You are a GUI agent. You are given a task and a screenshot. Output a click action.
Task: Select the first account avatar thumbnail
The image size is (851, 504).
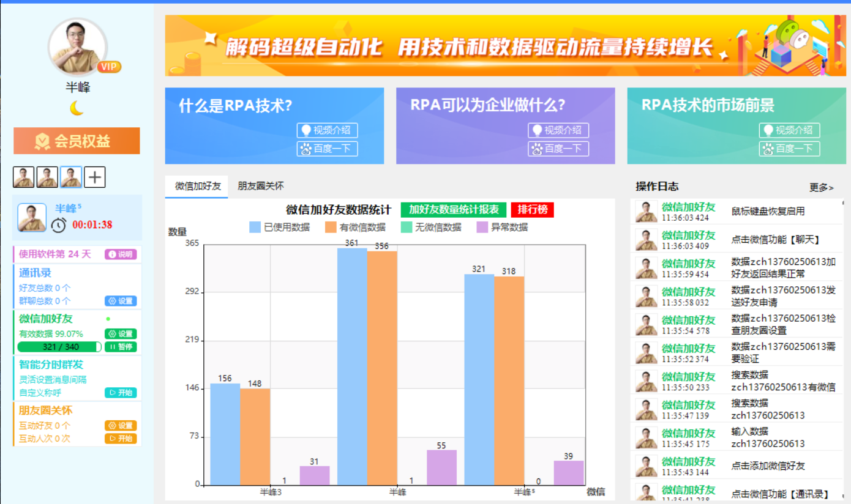pyautogui.click(x=23, y=177)
